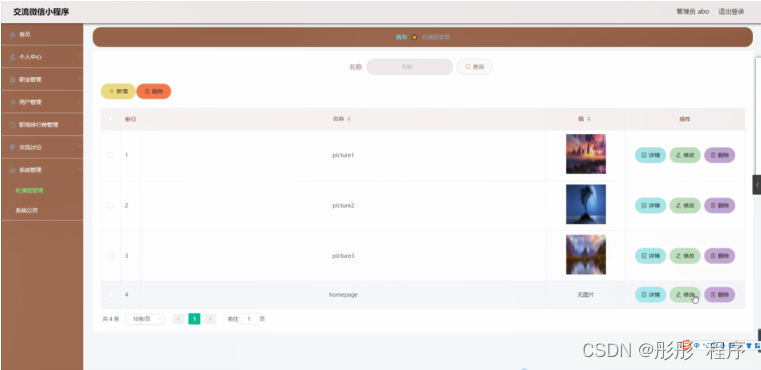This screenshot has width=761, height=370.
Task: Open the picture2 thumbnail image
Action: [x=586, y=204]
